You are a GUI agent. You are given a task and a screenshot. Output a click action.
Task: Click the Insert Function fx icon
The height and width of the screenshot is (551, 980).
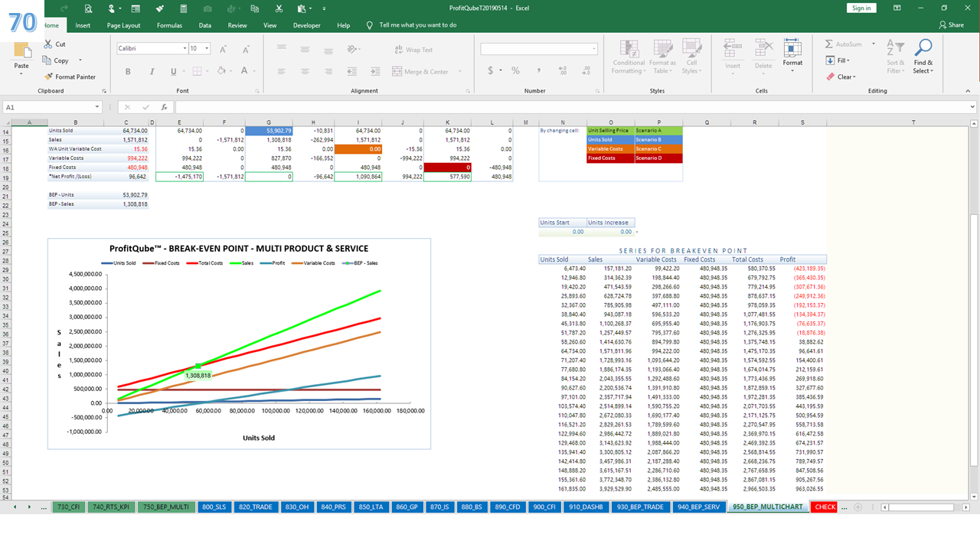point(164,108)
